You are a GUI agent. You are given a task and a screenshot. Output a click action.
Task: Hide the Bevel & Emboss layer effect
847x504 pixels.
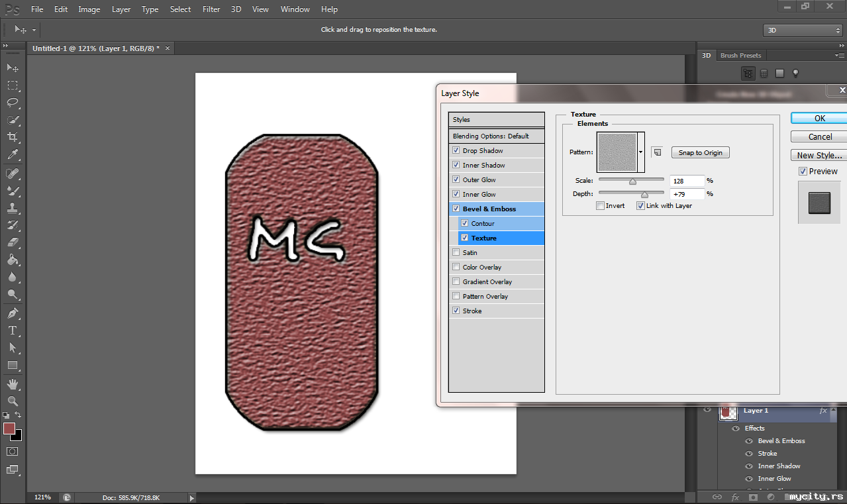tap(749, 441)
